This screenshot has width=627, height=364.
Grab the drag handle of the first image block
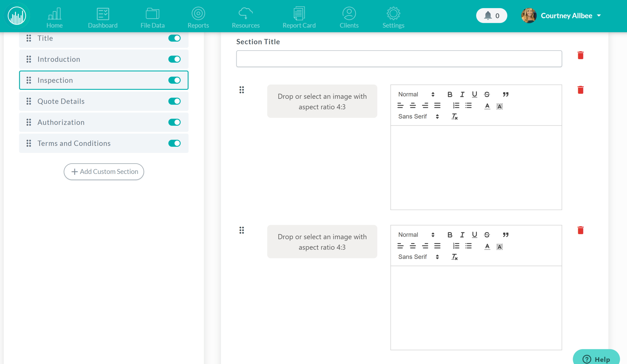[x=242, y=90]
